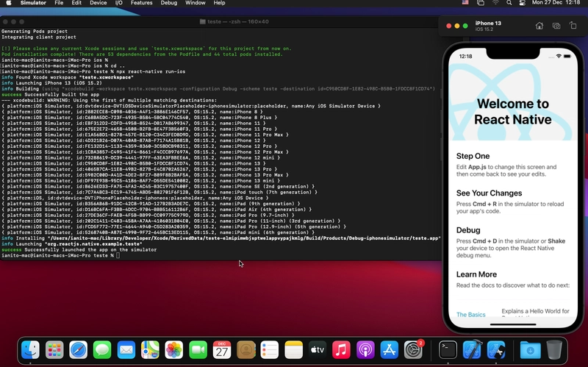
Task: Open the Debug menu
Action: point(169,3)
